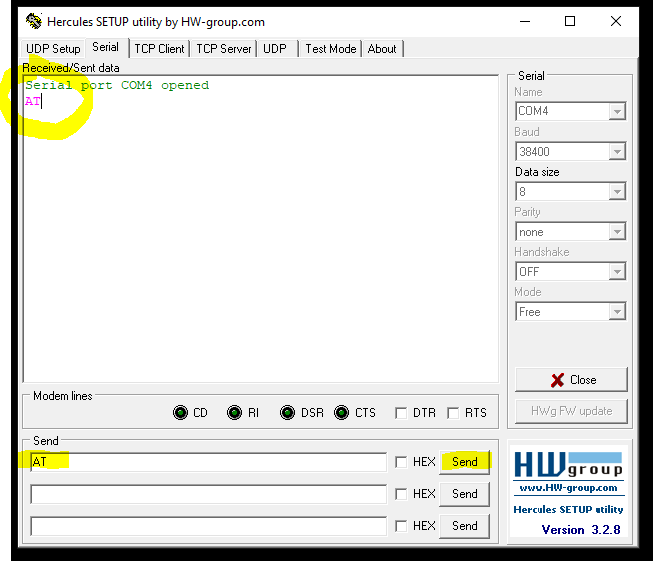This screenshot has height=561, width=653.
Task: Click in the Received/Sent data area
Action: (261, 229)
